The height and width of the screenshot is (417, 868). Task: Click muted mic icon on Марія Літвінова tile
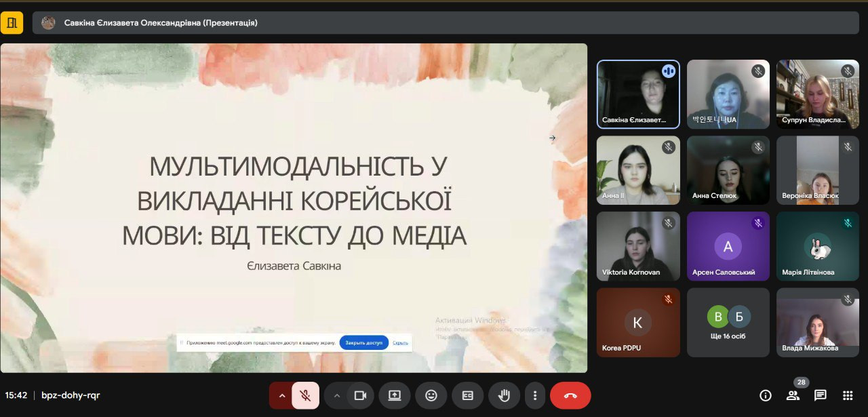848,222
